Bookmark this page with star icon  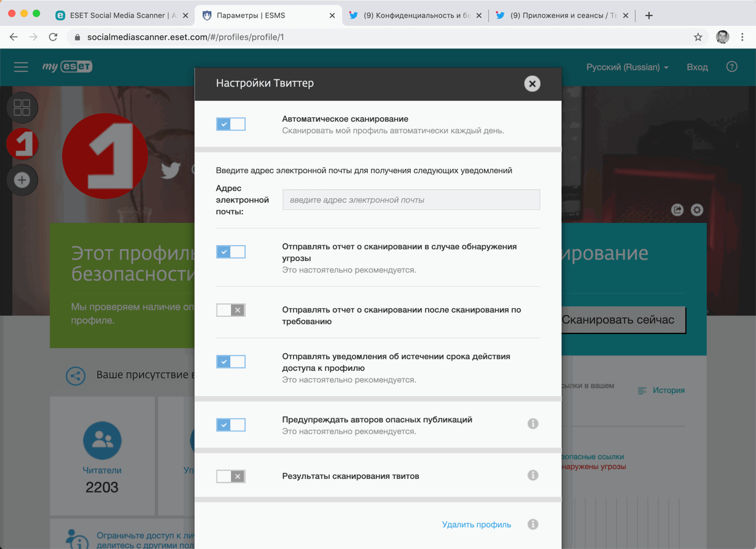click(698, 37)
